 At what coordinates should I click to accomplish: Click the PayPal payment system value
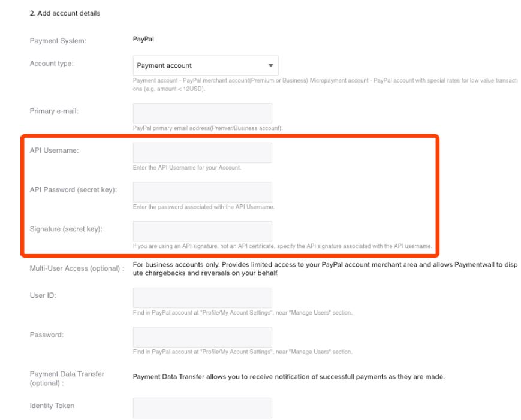(143, 39)
